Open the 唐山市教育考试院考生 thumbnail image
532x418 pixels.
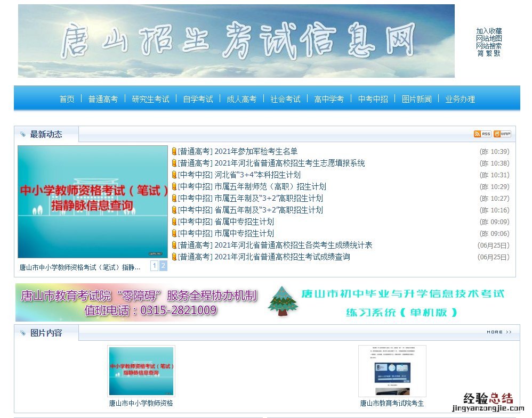click(x=392, y=371)
